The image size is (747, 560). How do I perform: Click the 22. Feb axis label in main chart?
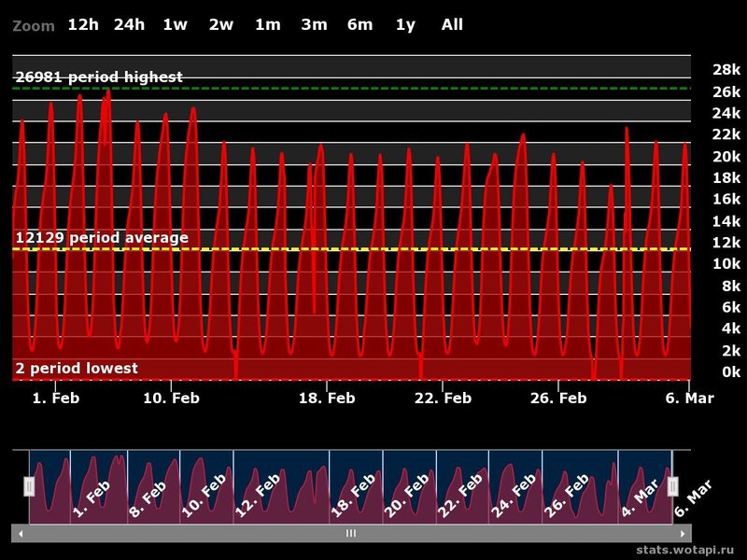click(x=443, y=399)
